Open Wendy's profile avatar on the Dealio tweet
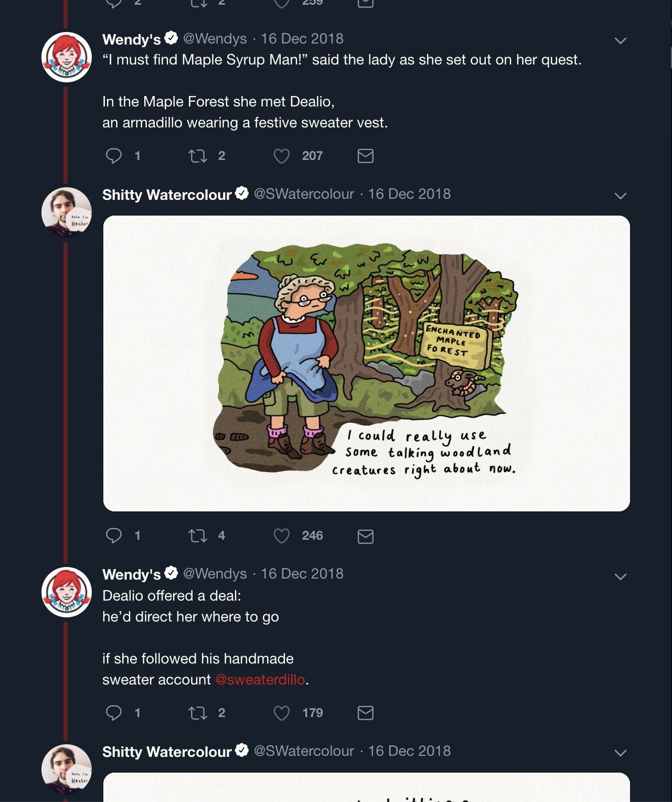The width and height of the screenshot is (672, 802). point(67,592)
